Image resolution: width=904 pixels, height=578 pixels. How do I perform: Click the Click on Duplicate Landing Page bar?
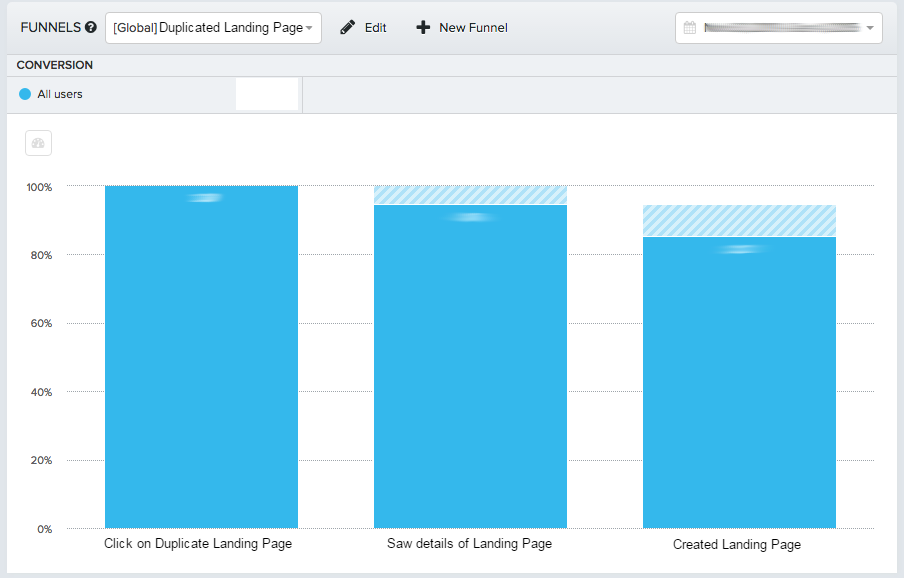tap(201, 357)
